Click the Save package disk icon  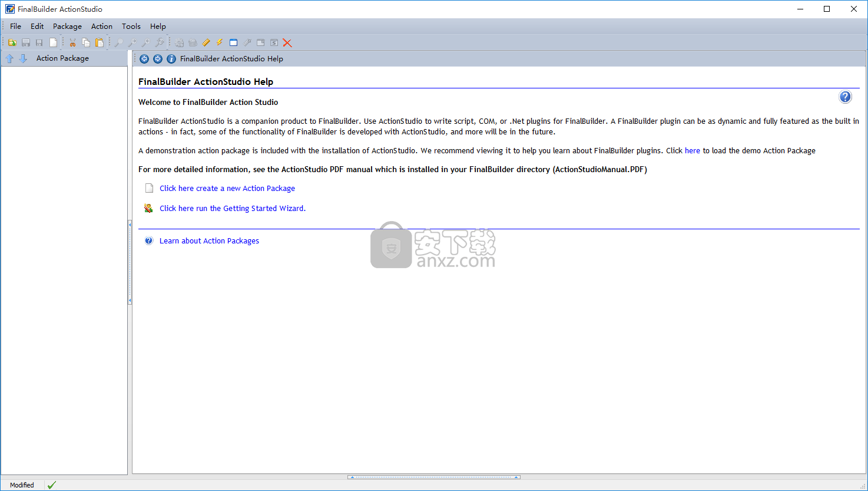pos(26,42)
